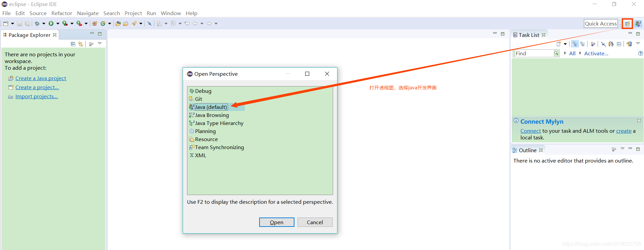The height and width of the screenshot is (250, 644).
Task: Click the Back navigation arrow icon
Action: click(195, 23)
